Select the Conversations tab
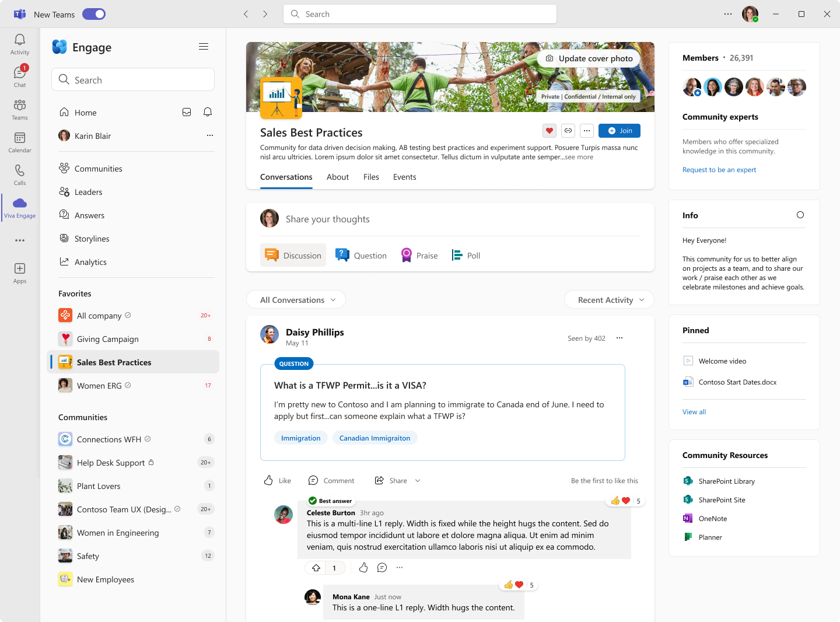Viewport: 840px width, 622px height. pos(286,177)
